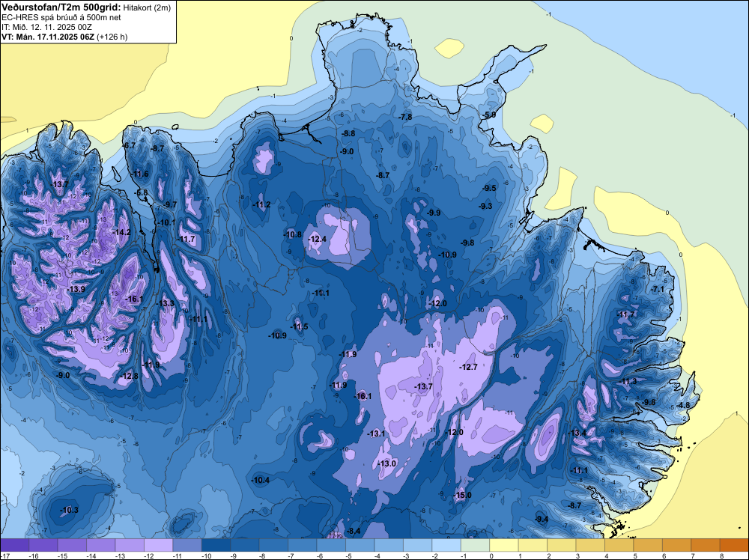Viewport: 749px width, 560px height.
Task: Click the -13.9 temperature label
Action: click(x=76, y=289)
